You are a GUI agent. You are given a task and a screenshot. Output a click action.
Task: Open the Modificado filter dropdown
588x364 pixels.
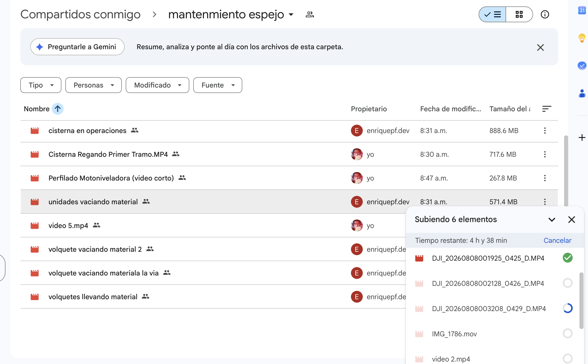(x=157, y=85)
